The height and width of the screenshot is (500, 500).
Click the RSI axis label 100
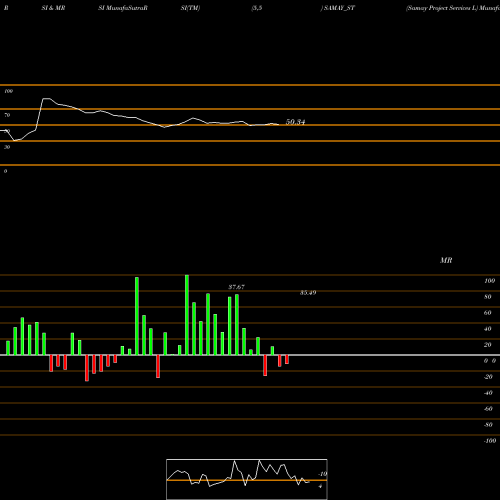point(9,91)
